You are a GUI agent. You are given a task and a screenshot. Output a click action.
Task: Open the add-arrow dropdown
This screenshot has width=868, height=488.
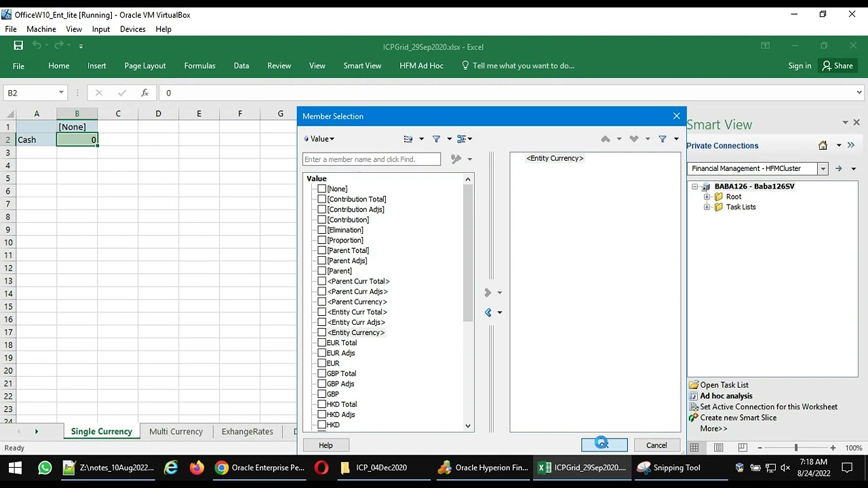(500, 293)
